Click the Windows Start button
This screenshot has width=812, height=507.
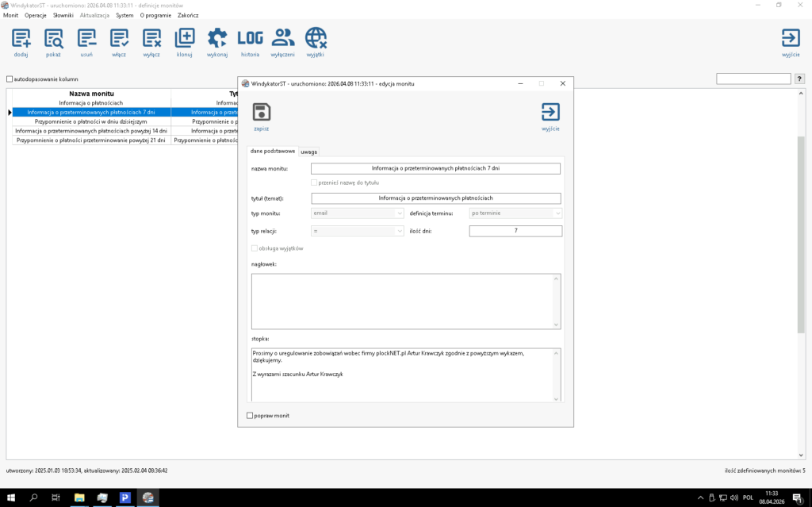[x=11, y=497]
